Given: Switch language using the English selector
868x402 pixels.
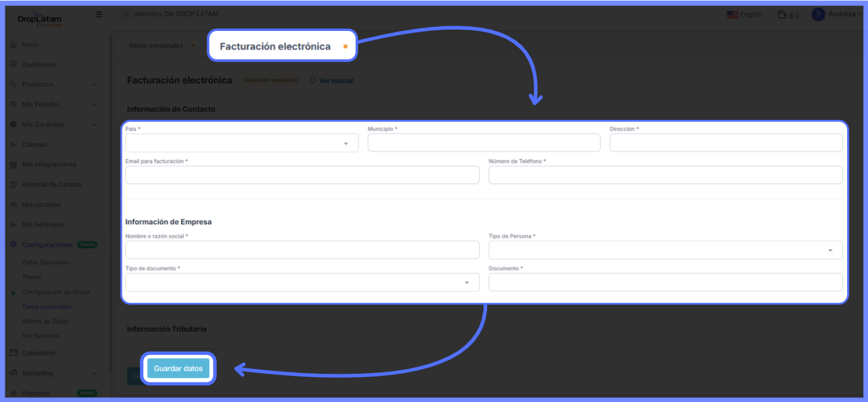Looking at the screenshot, I should click(x=745, y=15).
